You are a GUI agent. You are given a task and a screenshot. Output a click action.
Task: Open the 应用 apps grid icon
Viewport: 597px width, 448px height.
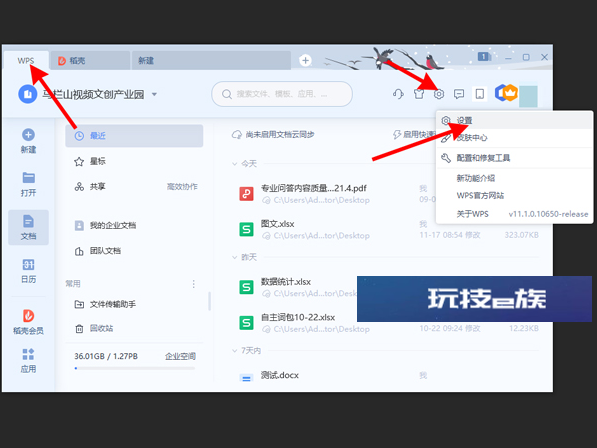[x=28, y=354]
